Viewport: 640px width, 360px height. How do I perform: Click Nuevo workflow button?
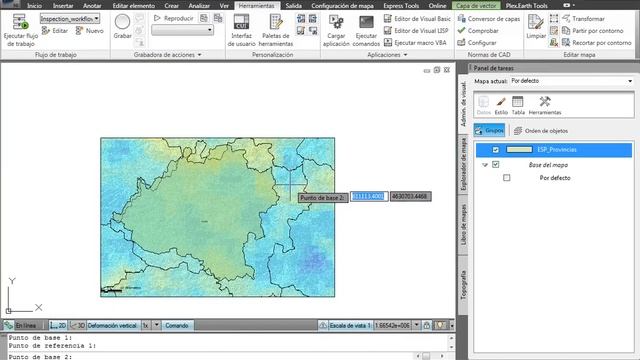(x=89, y=31)
